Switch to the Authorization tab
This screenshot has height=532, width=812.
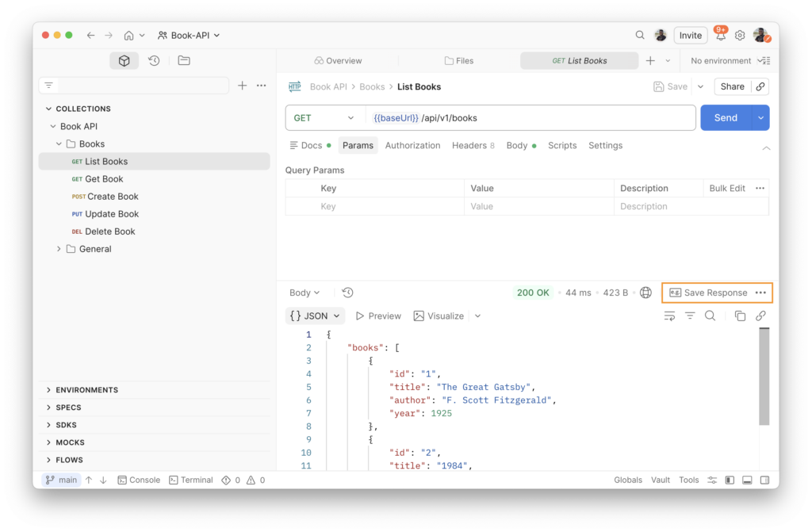click(x=412, y=146)
